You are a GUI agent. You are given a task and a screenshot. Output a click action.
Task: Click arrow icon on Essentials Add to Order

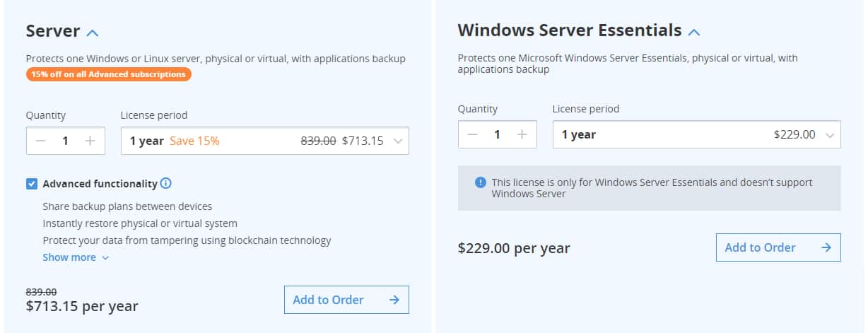[826, 247]
